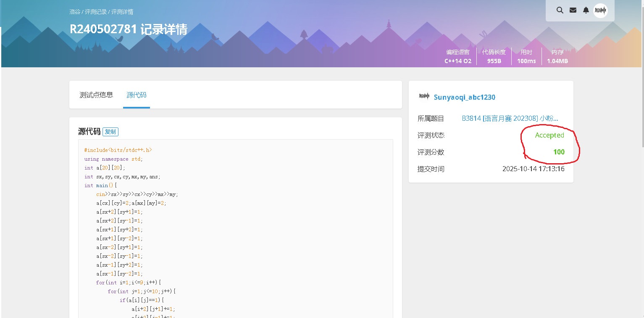644x318 pixels.
Task: Open the B3814 problem link
Action: 510,119
